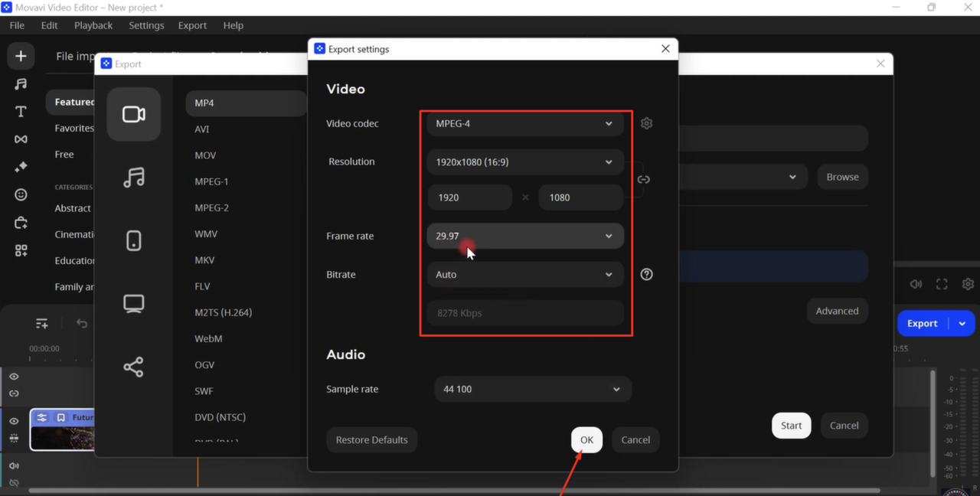Select the Share online upload icon in Export
This screenshot has height=496, width=980.
(134, 367)
